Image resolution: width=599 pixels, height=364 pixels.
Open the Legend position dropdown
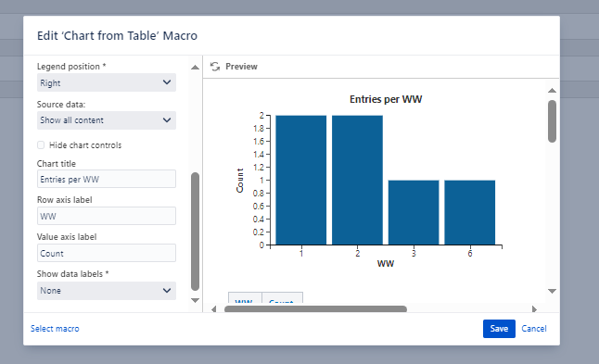coord(107,82)
